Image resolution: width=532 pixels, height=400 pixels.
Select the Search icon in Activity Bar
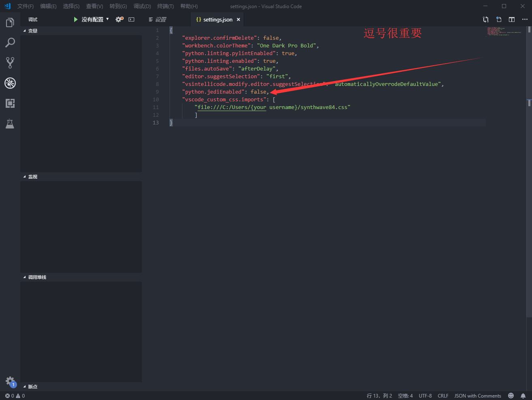(10, 42)
